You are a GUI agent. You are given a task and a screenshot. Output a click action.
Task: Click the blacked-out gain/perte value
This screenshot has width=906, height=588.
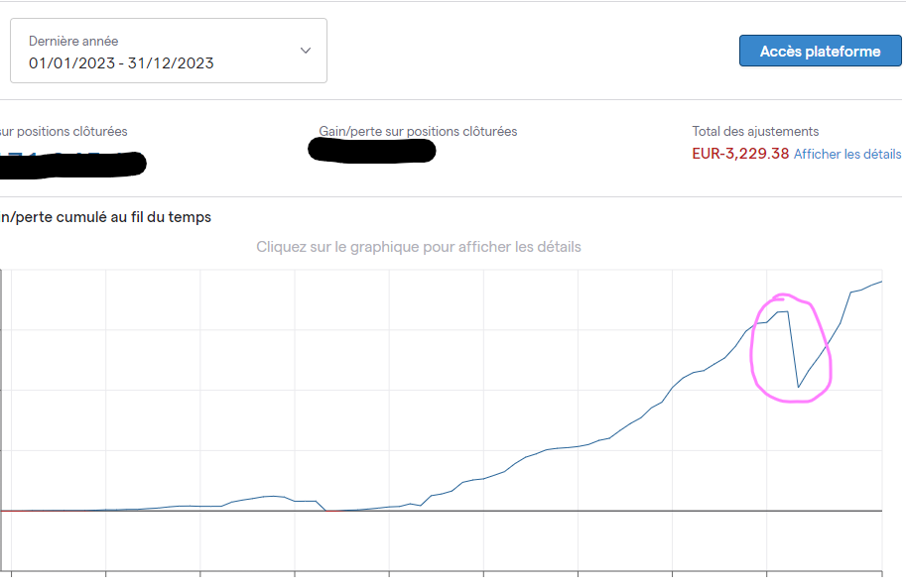(x=371, y=150)
